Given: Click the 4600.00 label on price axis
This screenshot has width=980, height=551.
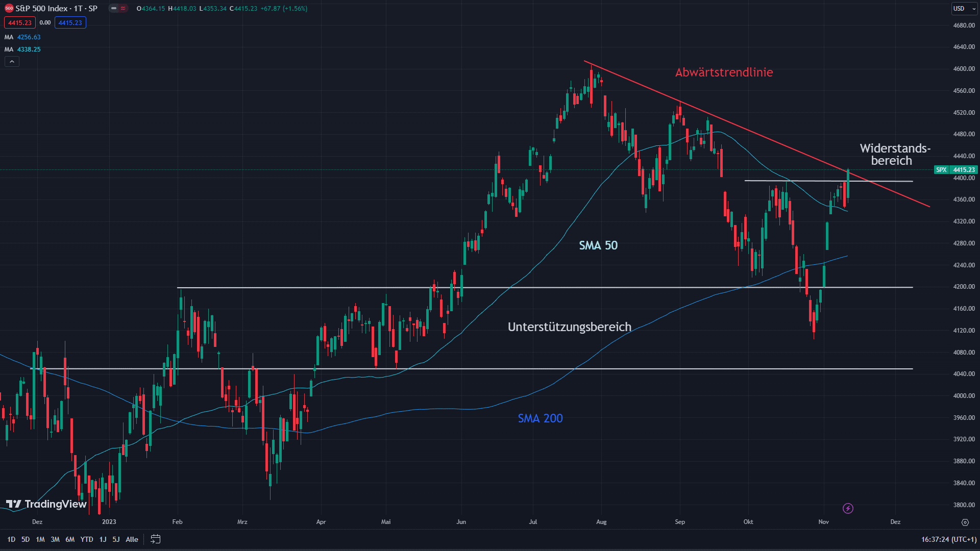Looking at the screenshot, I should [x=964, y=69].
